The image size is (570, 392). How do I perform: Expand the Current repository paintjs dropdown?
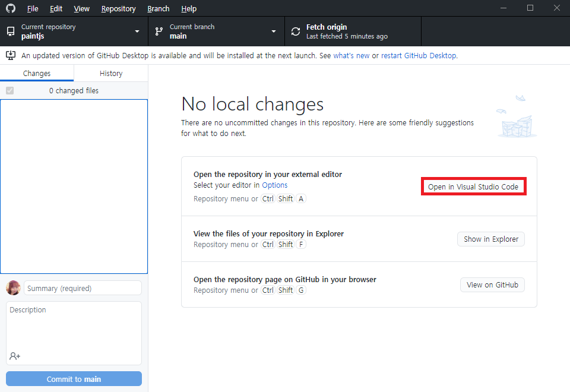pos(74,31)
